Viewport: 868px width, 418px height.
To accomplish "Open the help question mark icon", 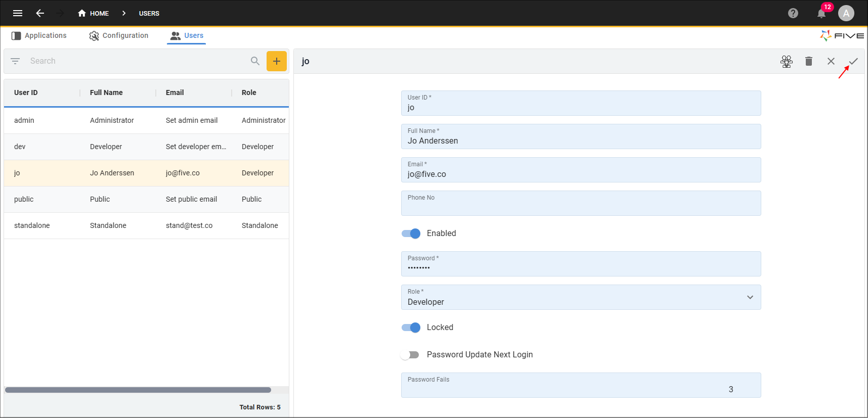I will pos(793,13).
